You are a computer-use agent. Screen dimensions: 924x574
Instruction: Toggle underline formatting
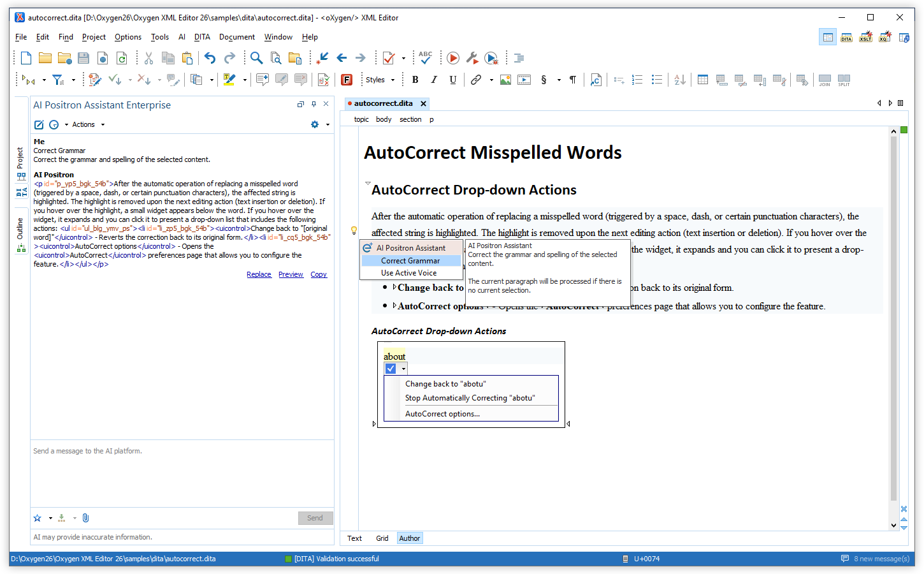click(453, 80)
